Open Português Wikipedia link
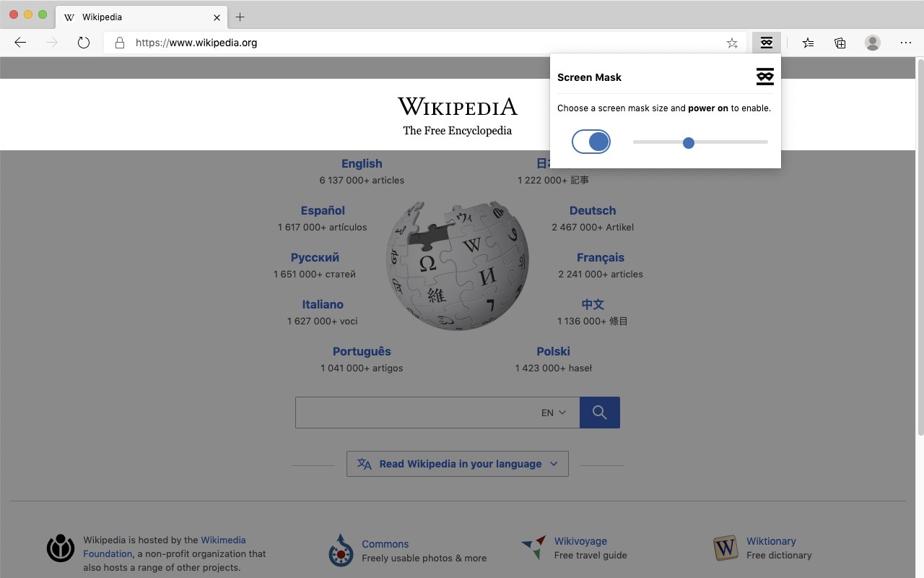This screenshot has width=924, height=578. (x=362, y=351)
